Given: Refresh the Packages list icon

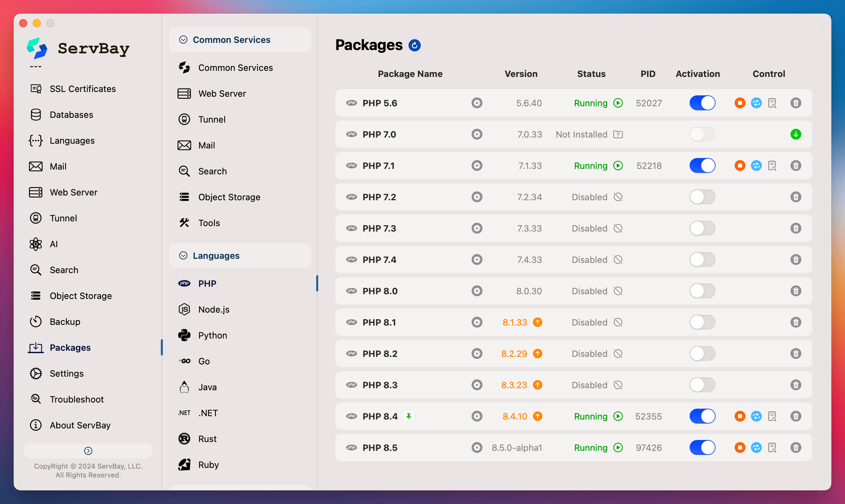Looking at the screenshot, I should click(414, 45).
